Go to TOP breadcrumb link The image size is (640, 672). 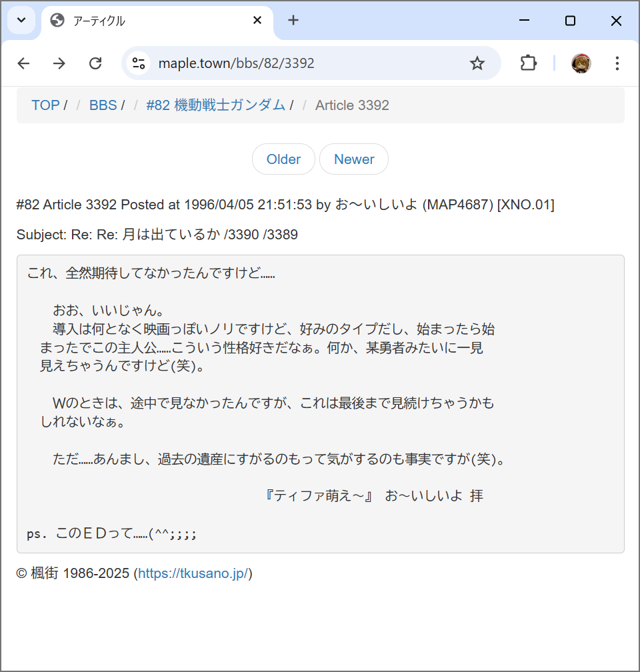click(45, 105)
